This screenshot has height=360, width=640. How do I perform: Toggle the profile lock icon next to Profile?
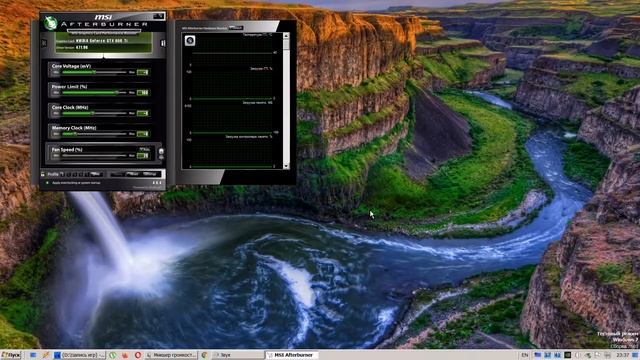(43, 174)
